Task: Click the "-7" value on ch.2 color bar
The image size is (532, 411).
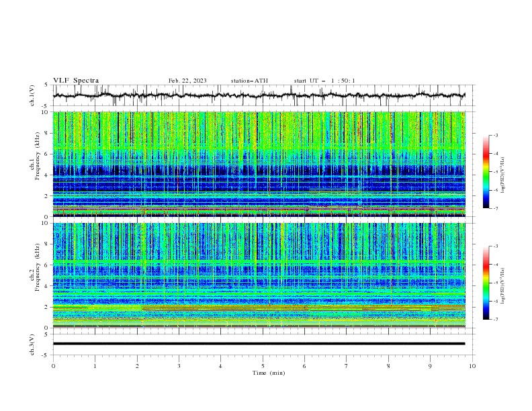Action: [x=496, y=320]
